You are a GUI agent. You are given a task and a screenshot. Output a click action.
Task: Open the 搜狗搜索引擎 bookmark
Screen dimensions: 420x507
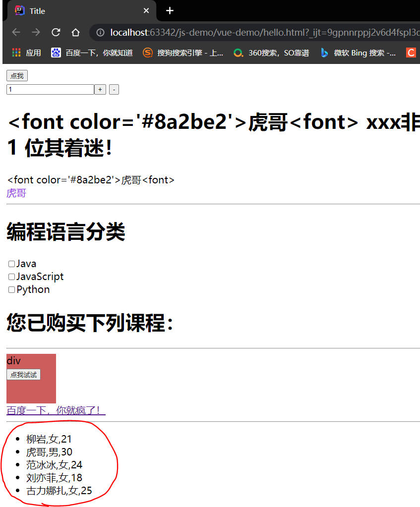[148, 53]
